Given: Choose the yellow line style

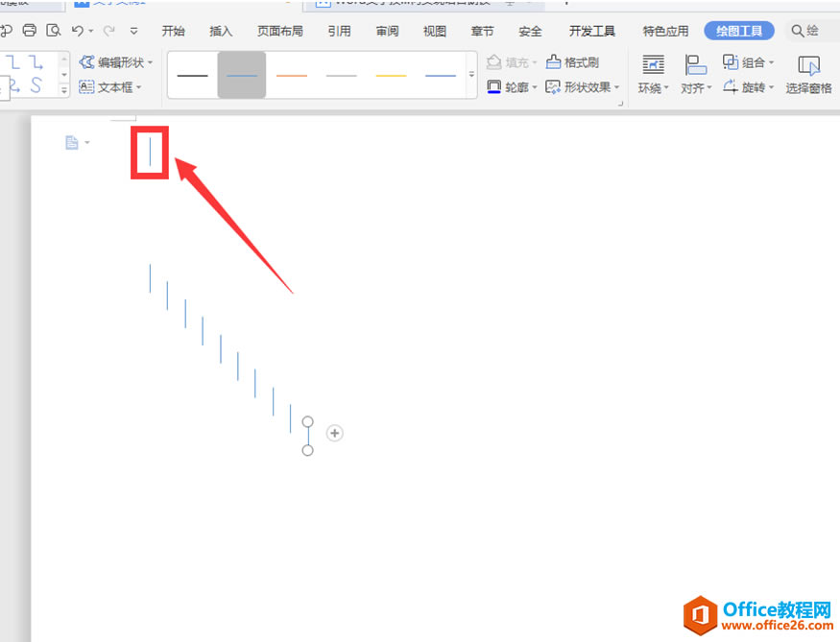Looking at the screenshot, I should [x=391, y=75].
